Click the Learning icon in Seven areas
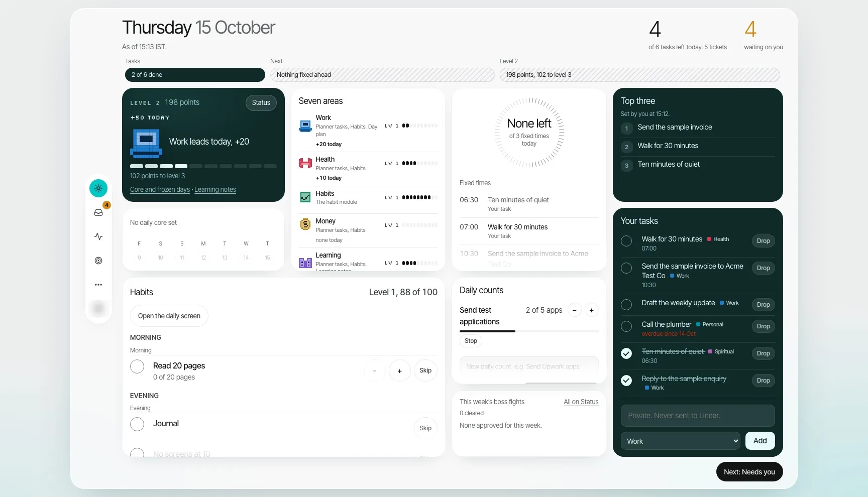This screenshot has height=497, width=868. pyautogui.click(x=305, y=263)
